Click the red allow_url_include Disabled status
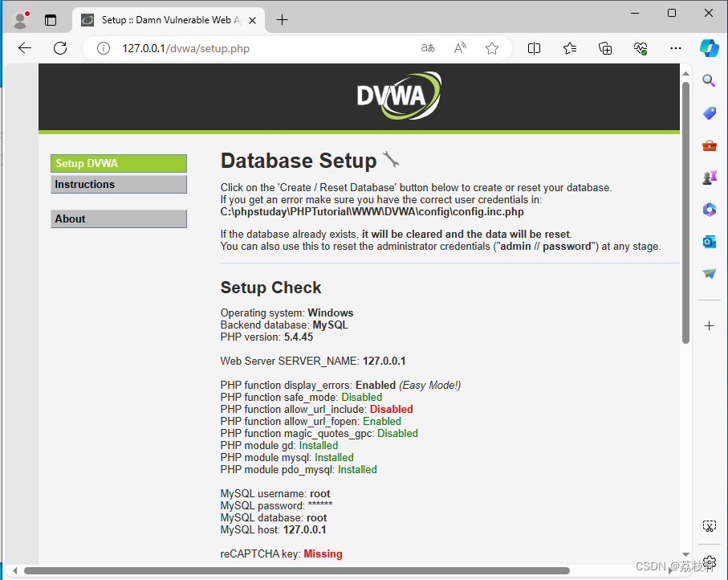The image size is (728, 580). [392, 410]
